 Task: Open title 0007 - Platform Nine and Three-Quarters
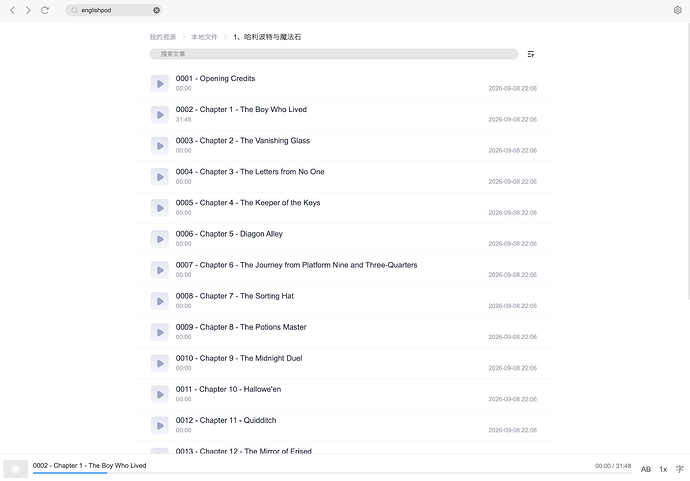(x=297, y=265)
